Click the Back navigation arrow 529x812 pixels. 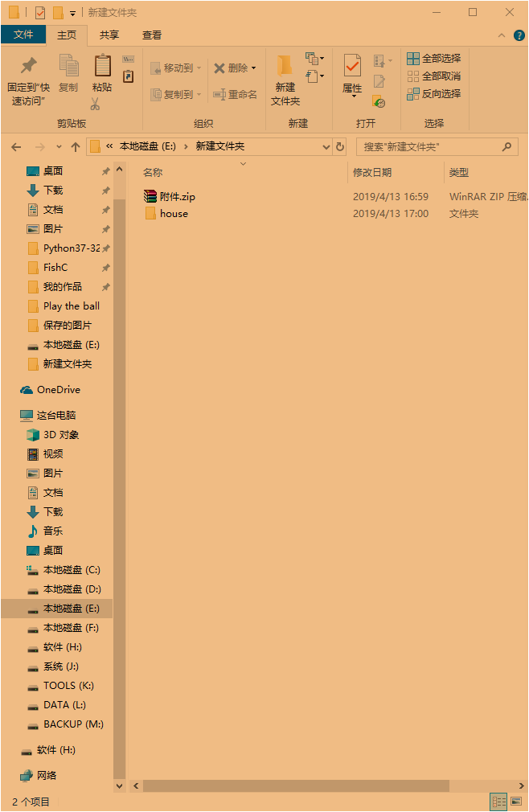[x=17, y=147]
